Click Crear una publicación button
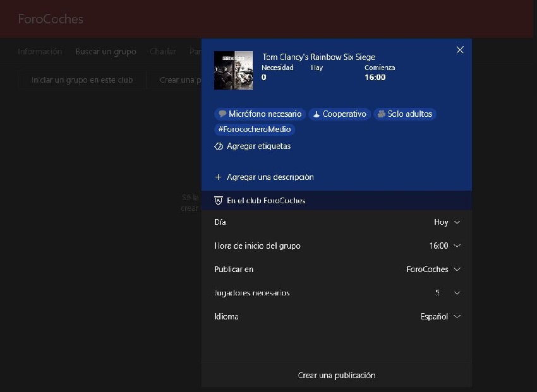Viewport: 537px width, 392px height. (337, 375)
